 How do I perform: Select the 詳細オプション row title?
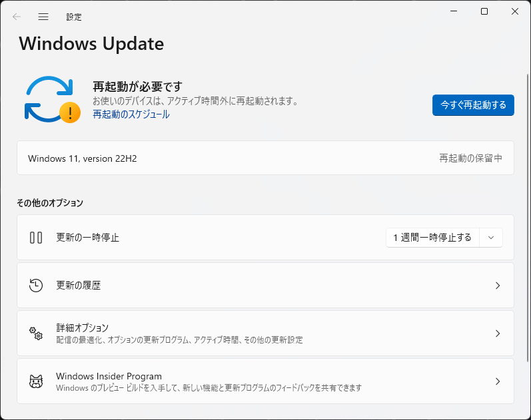tap(83, 327)
